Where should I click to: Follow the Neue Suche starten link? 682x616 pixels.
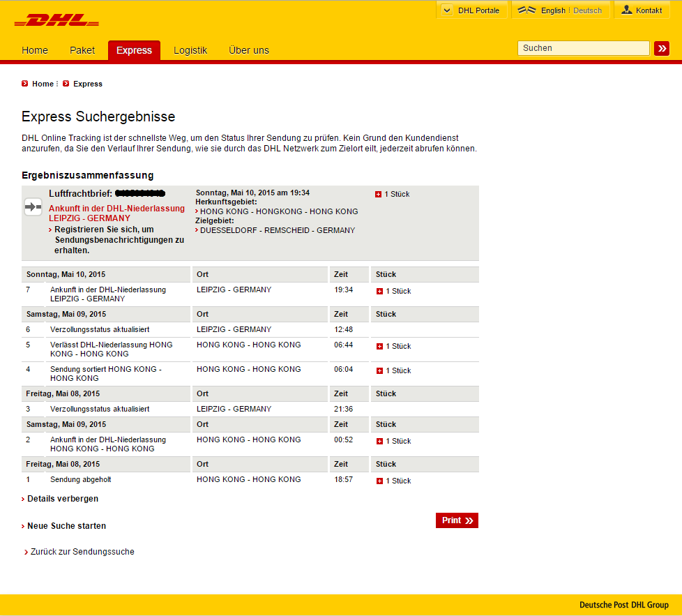[66, 526]
